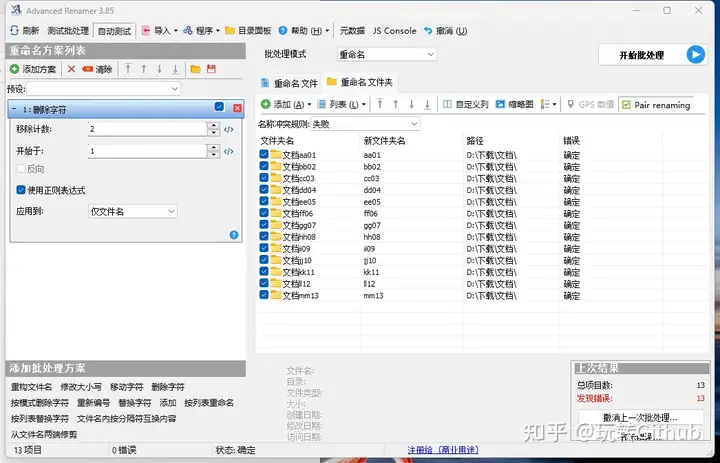Switch to the 重命名文件夹 tab

tap(360, 82)
